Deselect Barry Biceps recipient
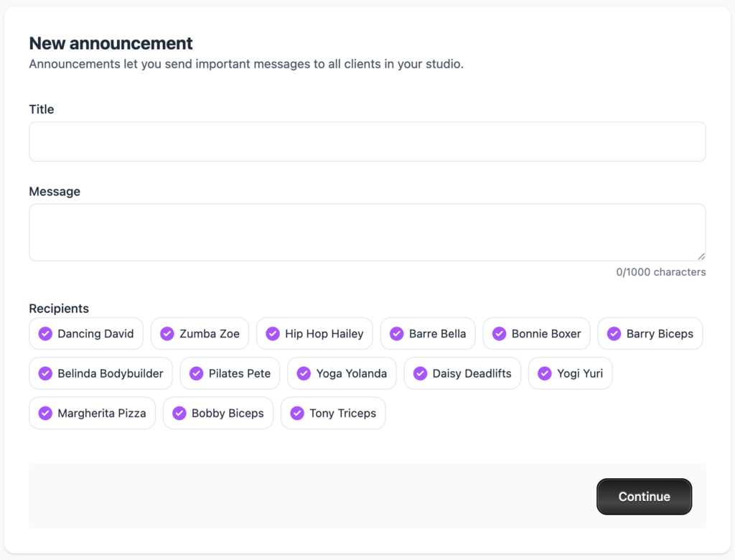The height and width of the screenshot is (560, 735). (x=650, y=334)
